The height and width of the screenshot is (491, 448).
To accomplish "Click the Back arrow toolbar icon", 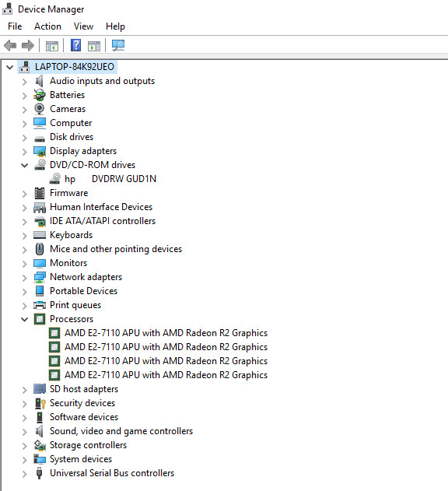I will pos(10,45).
